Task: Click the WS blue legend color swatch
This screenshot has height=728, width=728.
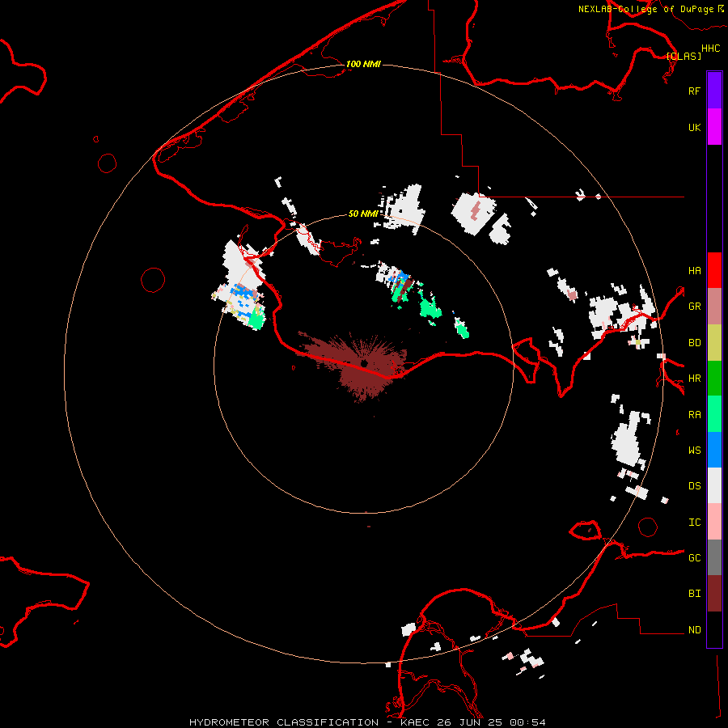Action: [x=714, y=450]
